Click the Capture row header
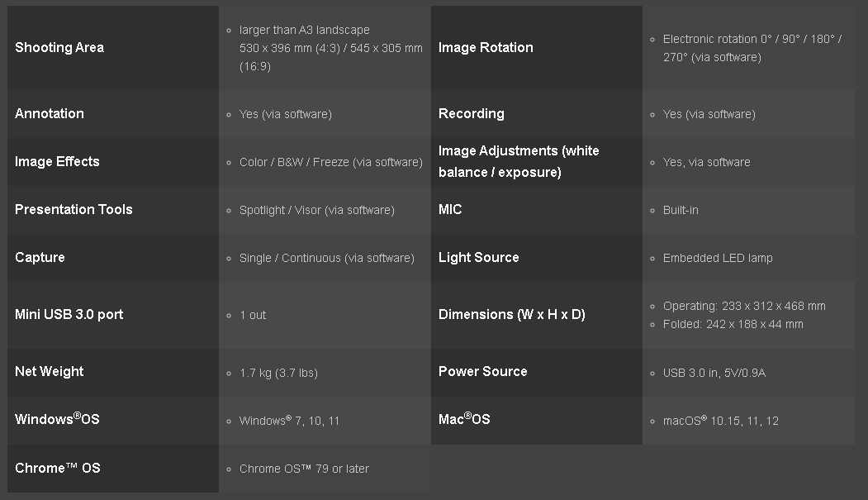The height and width of the screenshot is (500, 868). click(40, 258)
